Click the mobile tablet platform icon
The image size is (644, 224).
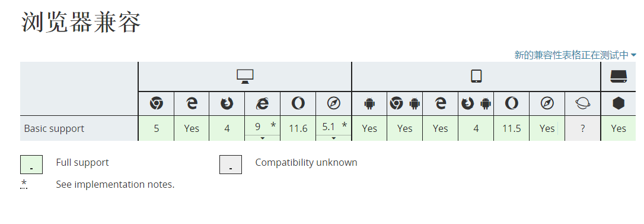[476, 76]
